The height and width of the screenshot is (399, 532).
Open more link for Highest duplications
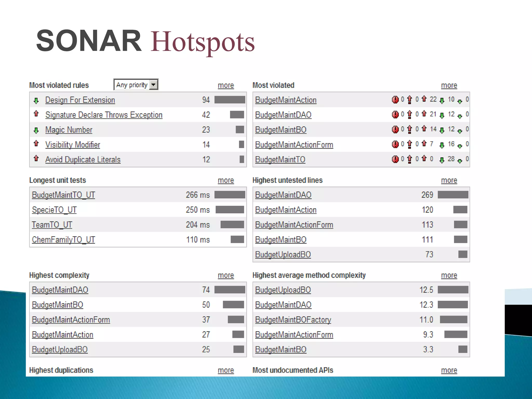[x=226, y=370]
